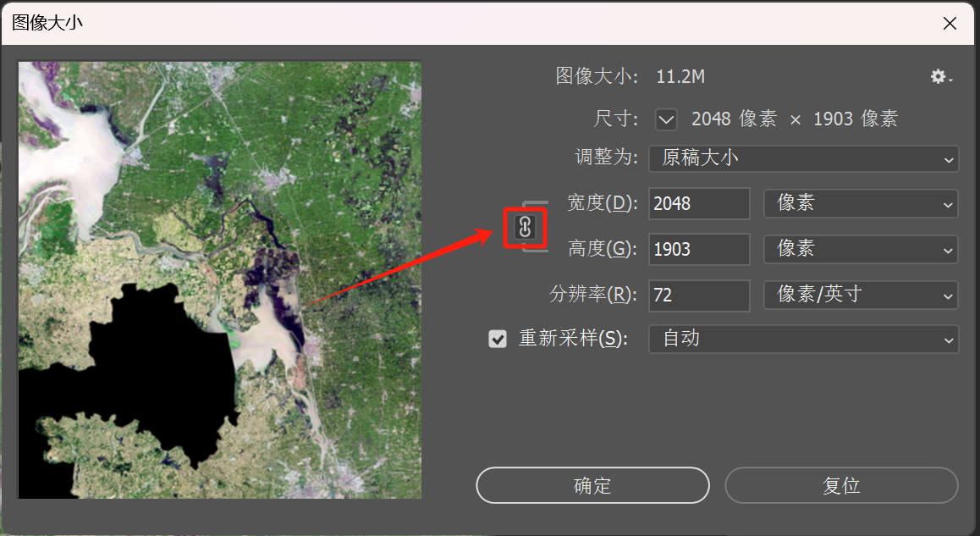This screenshot has width=980, height=536.
Task: Click the satellite image preview
Action: coord(220,280)
